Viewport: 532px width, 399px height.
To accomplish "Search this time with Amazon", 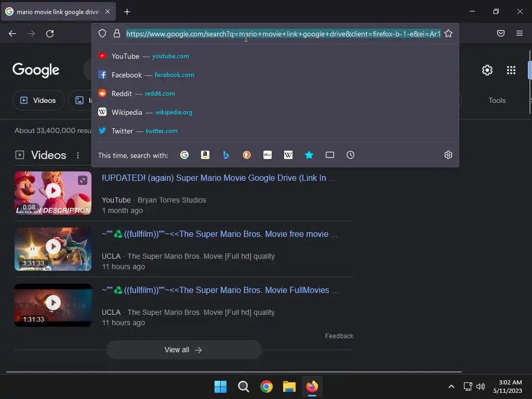I will tap(205, 155).
